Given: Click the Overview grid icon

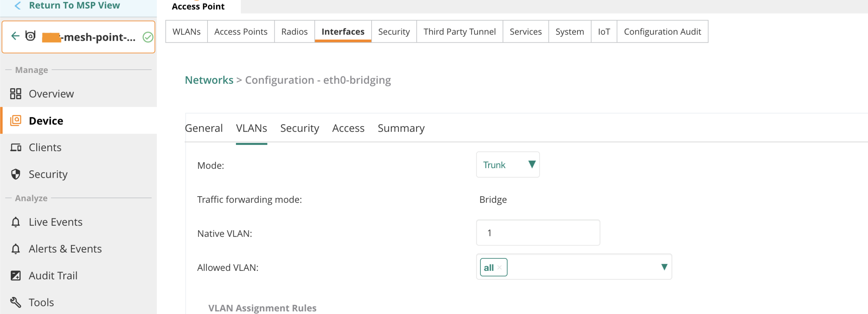Looking at the screenshot, I should pyautogui.click(x=16, y=94).
